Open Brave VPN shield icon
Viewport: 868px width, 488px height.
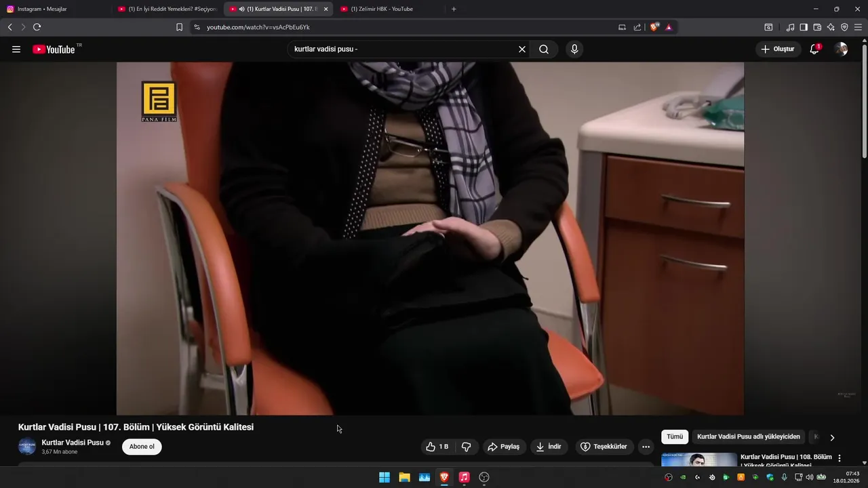pyautogui.click(x=844, y=27)
